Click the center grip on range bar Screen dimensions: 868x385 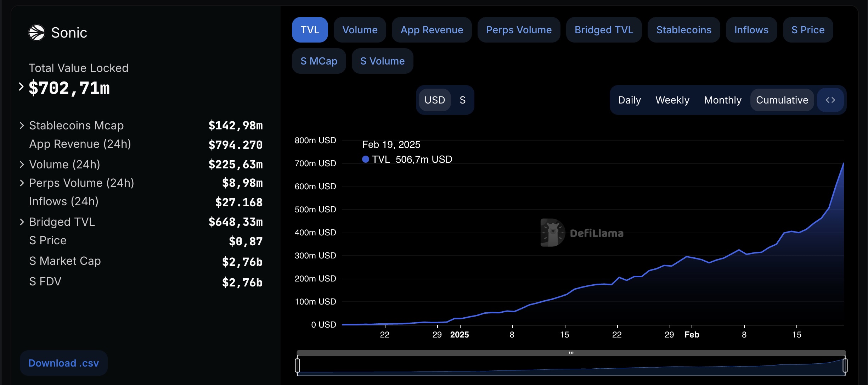point(571,353)
